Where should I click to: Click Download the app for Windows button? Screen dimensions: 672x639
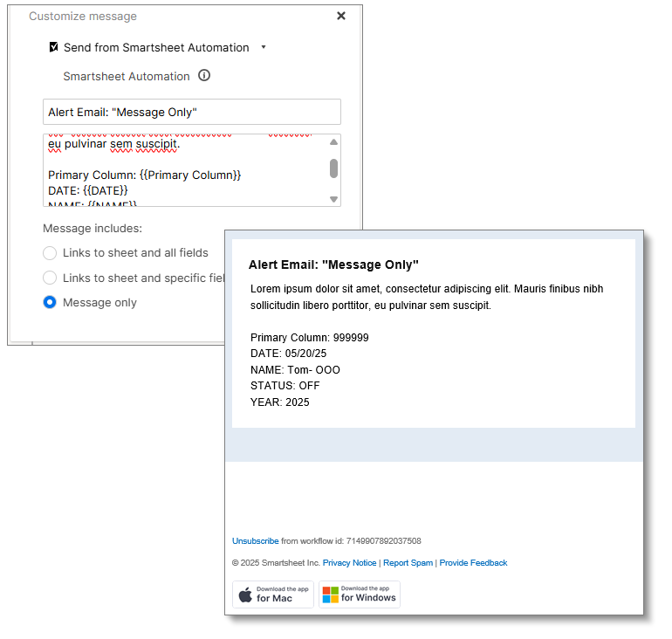click(x=360, y=594)
